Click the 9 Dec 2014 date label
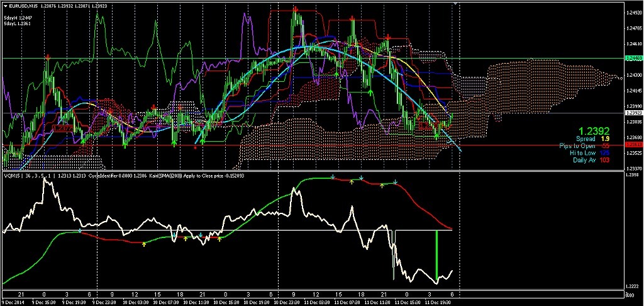This screenshot has width=644, height=306. tap(13, 302)
